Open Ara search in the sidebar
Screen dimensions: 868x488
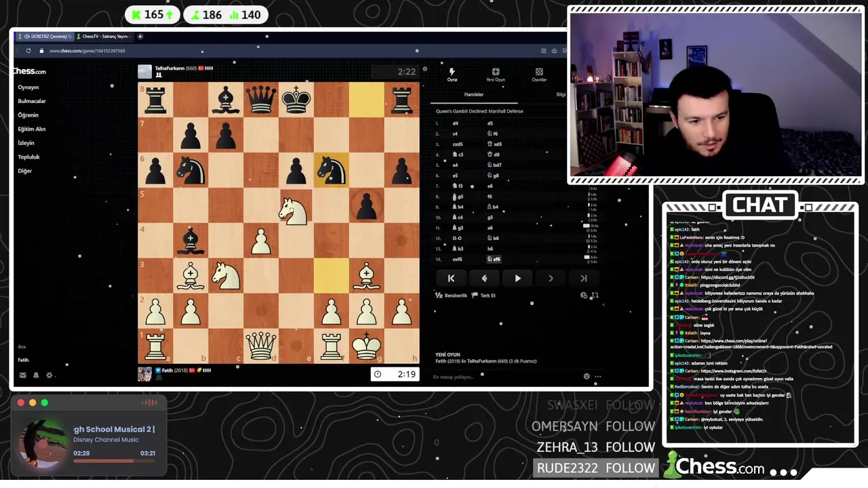click(22, 346)
